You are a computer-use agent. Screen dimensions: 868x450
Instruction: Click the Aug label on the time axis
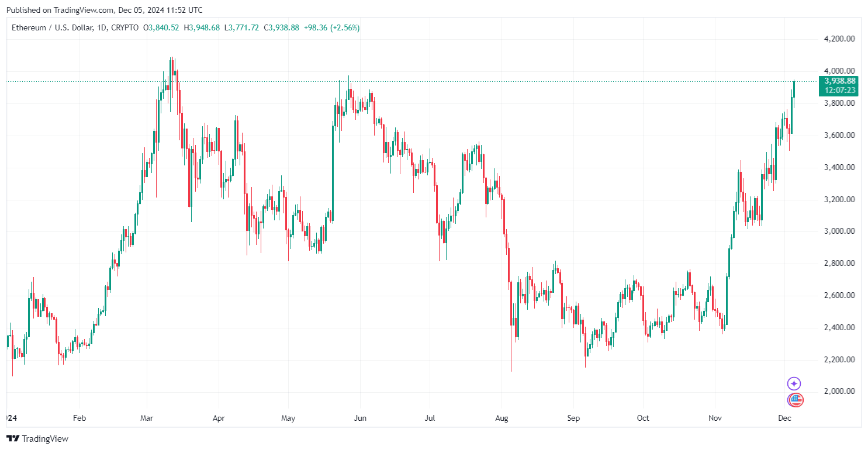(x=502, y=418)
